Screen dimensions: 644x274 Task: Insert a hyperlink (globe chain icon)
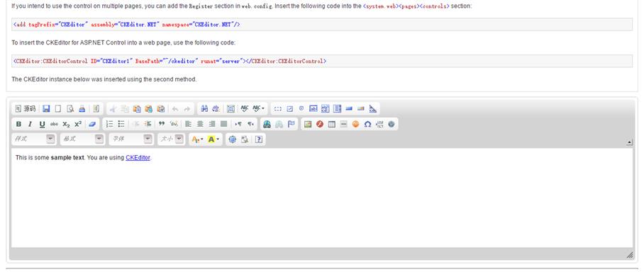pyautogui.click(x=267, y=124)
